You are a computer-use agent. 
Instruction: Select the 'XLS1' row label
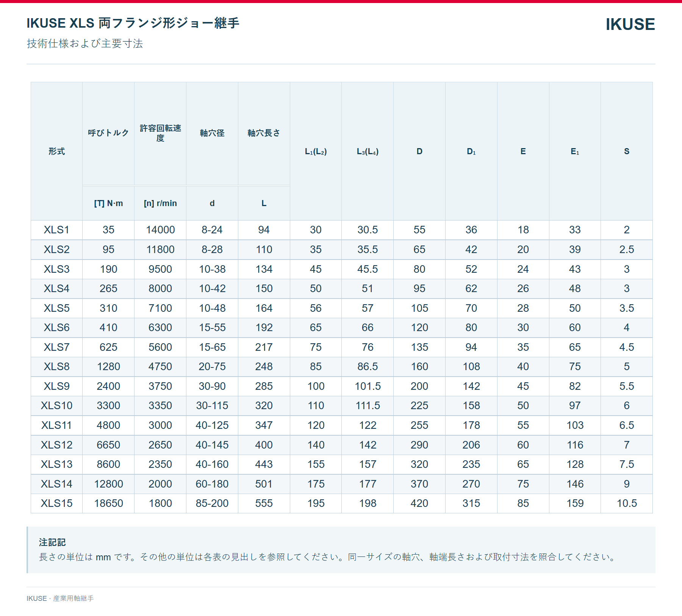tap(56, 230)
